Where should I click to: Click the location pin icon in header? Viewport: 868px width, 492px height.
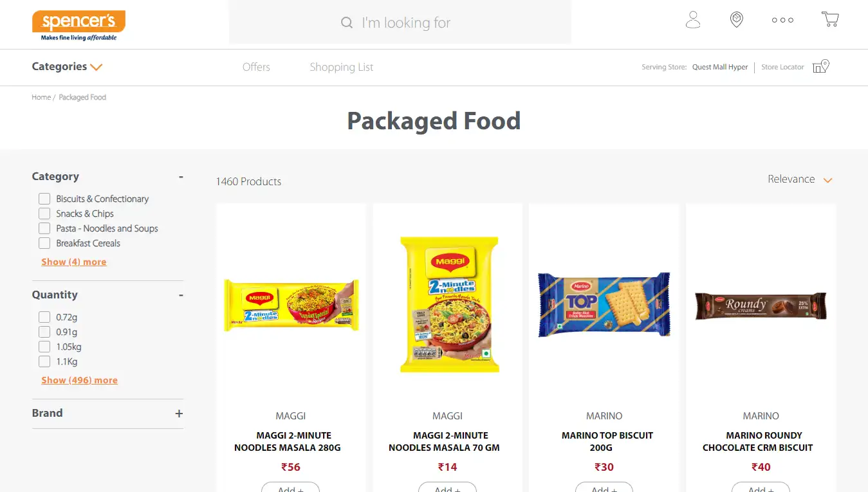(x=737, y=20)
